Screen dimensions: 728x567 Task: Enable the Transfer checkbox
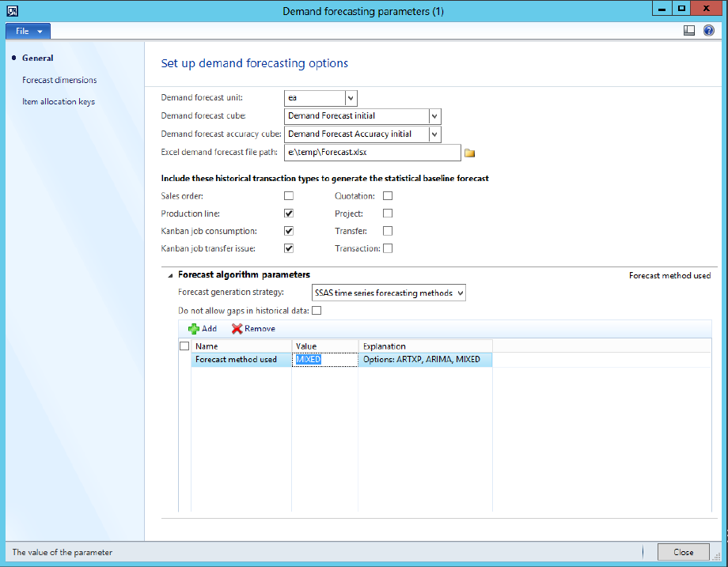388,231
